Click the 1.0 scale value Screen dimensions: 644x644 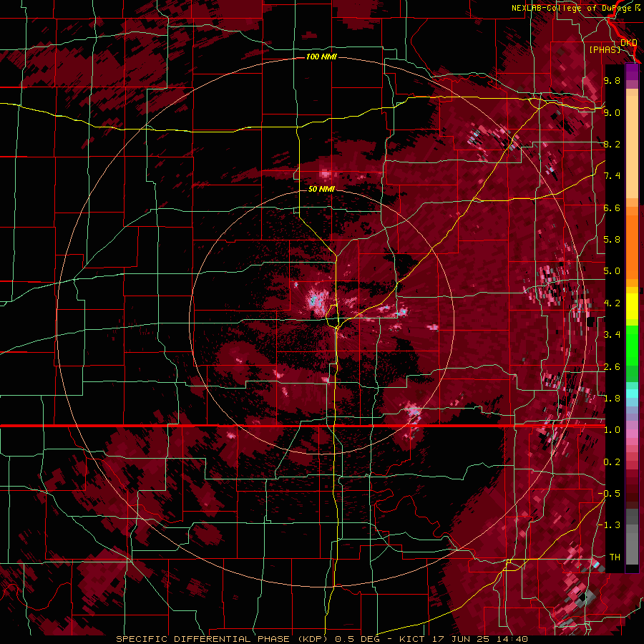click(x=612, y=430)
